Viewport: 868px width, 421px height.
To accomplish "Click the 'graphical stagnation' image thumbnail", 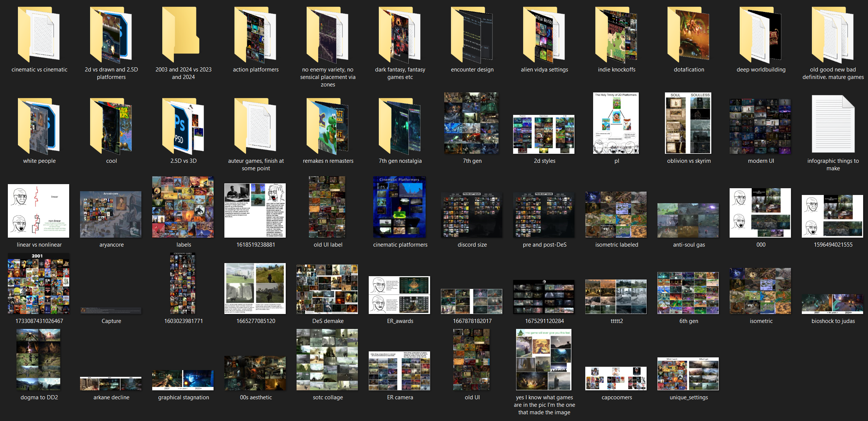I will [x=183, y=380].
